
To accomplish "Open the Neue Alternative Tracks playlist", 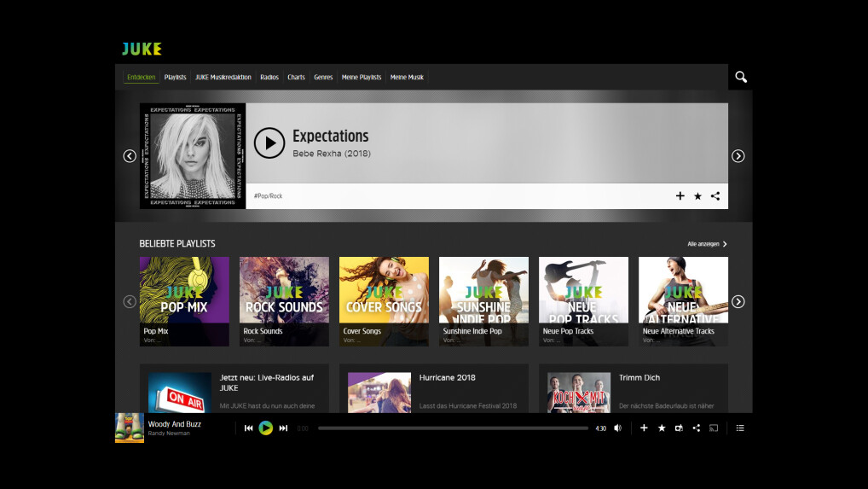I will pos(683,302).
